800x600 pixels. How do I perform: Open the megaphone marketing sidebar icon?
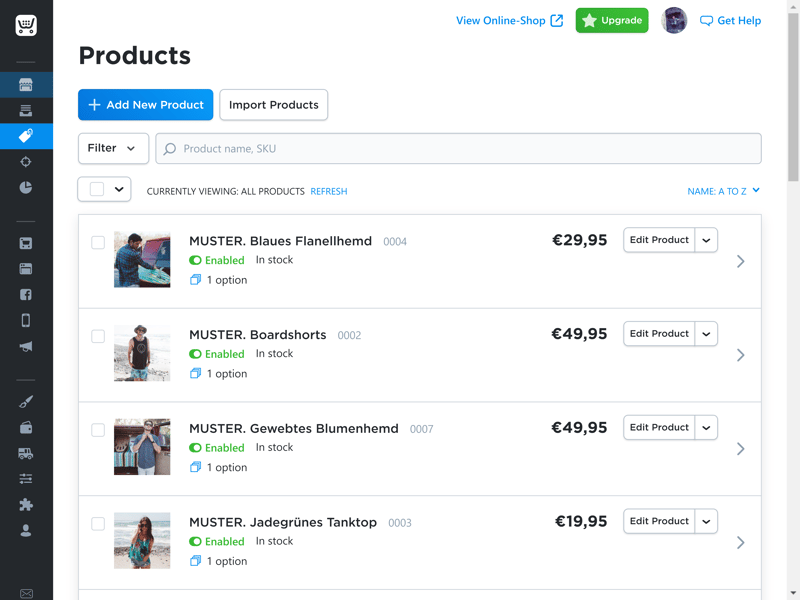tap(26, 346)
